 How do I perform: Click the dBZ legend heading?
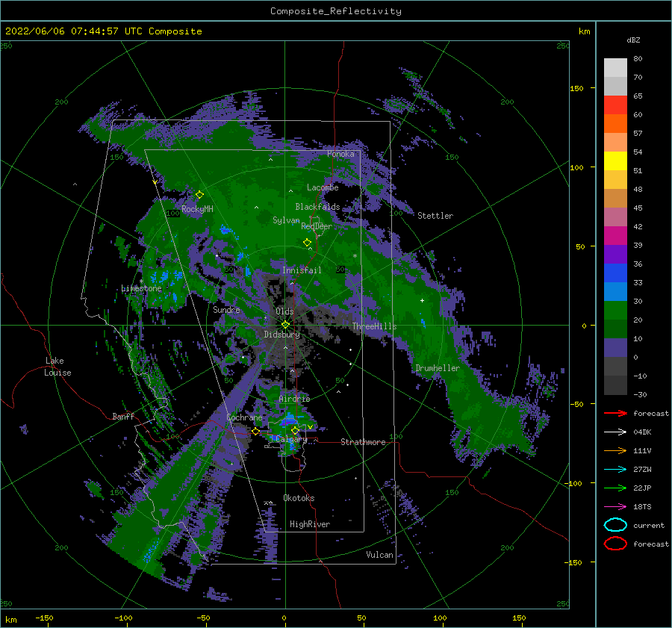tap(633, 40)
